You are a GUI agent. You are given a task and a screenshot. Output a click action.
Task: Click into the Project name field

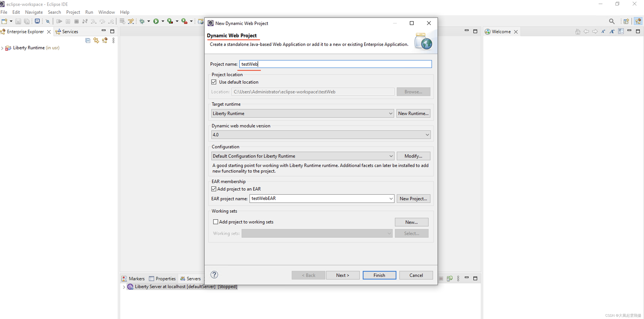point(335,64)
